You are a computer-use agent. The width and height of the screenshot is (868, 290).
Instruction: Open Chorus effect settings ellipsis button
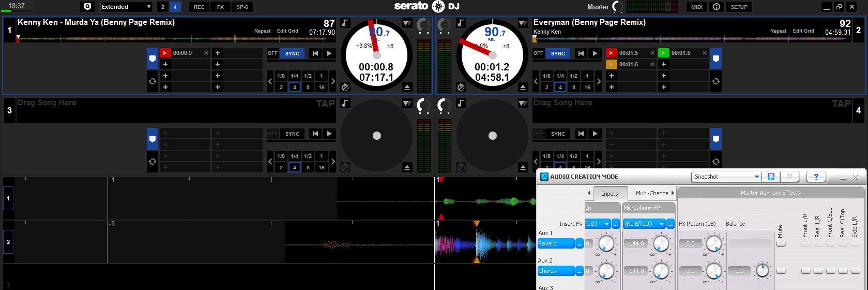580,271
